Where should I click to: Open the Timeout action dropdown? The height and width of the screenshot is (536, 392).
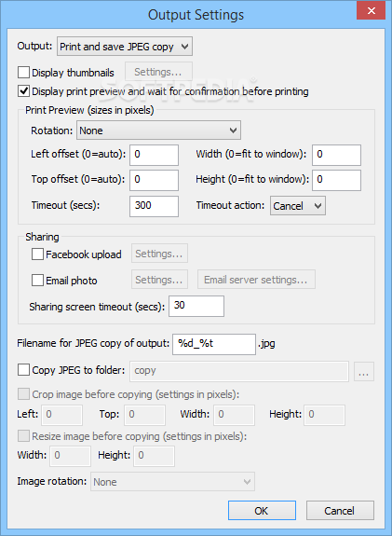(298, 205)
